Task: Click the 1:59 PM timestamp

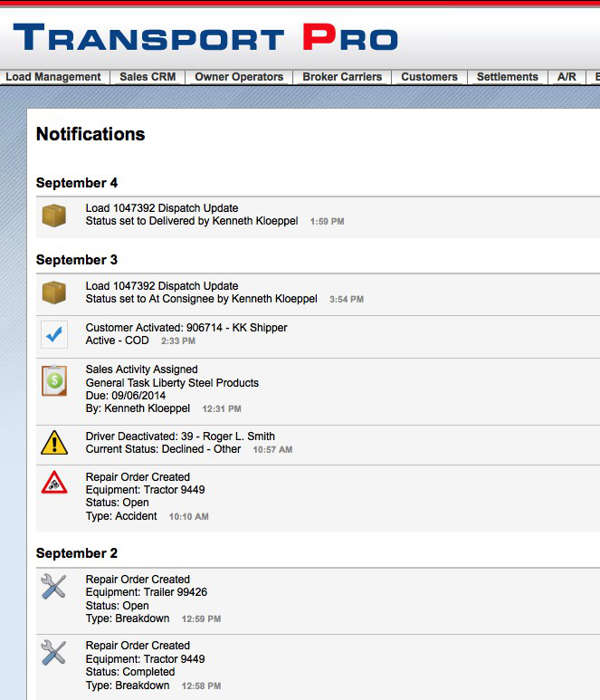Action: [x=327, y=222]
